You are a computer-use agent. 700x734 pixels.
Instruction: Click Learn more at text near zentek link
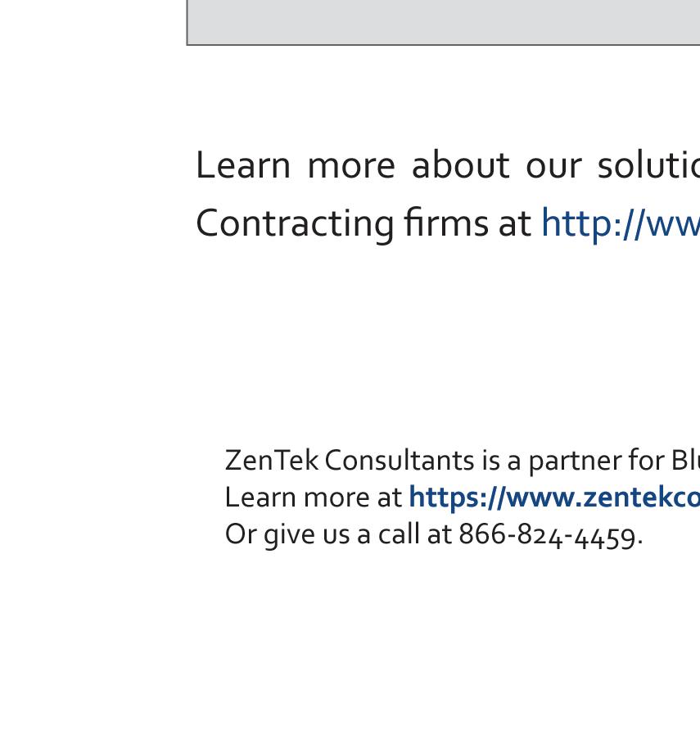click(x=313, y=498)
